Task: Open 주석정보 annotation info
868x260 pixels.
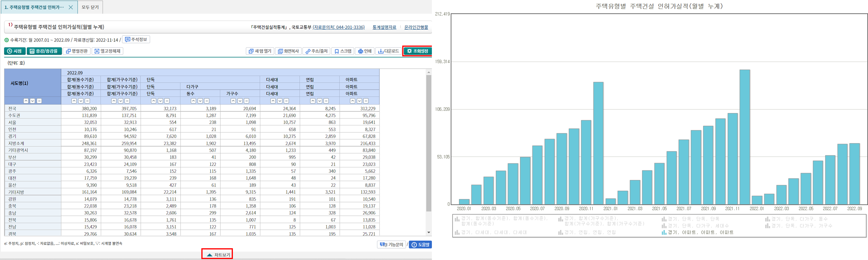Action: (x=136, y=40)
